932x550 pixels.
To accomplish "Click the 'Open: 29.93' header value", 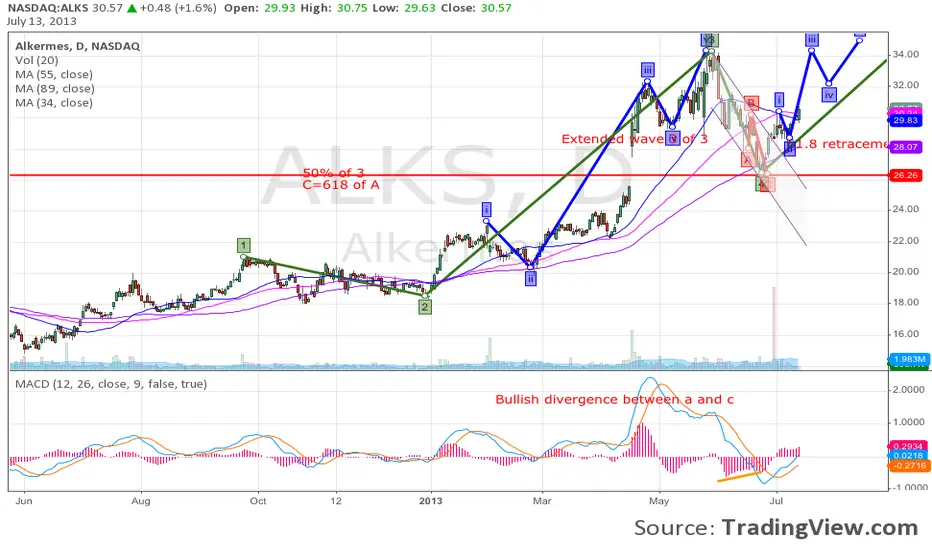I will (x=260, y=8).
